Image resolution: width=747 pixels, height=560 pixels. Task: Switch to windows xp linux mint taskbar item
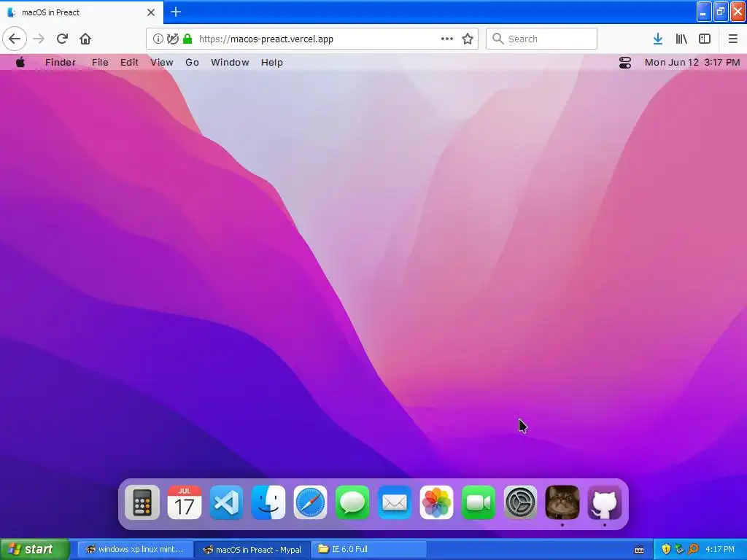135,549
